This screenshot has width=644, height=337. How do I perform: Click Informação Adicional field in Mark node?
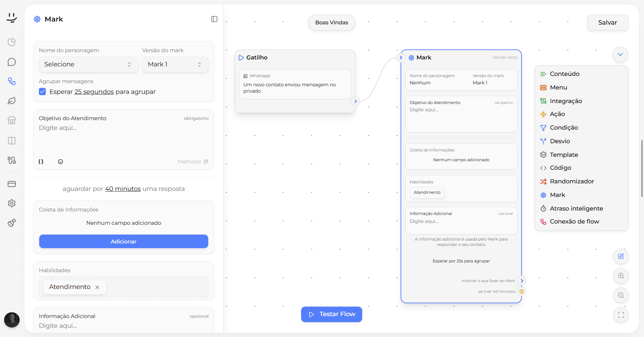pyautogui.click(x=461, y=221)
